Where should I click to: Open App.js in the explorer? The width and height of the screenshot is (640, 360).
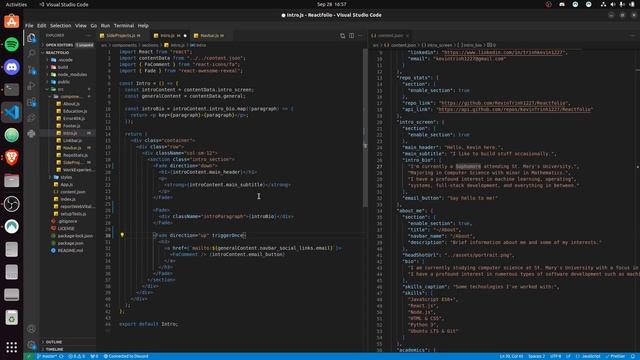[x=68, y=184]
